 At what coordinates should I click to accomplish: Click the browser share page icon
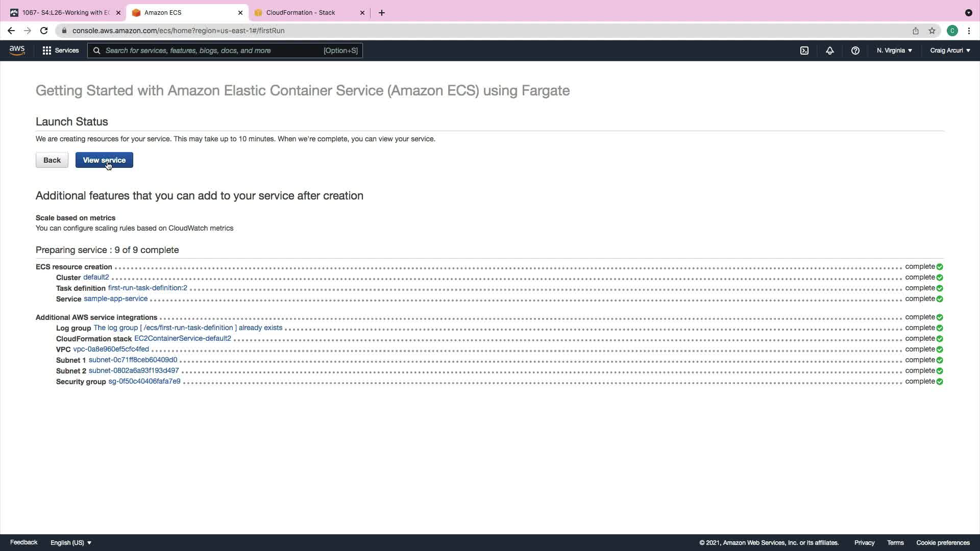click(915, 31)
